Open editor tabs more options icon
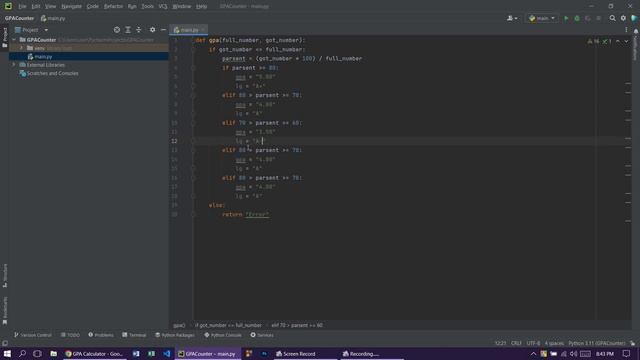Image resolution: width=640 pixels, height=360 pixels. tap(626, 30)
